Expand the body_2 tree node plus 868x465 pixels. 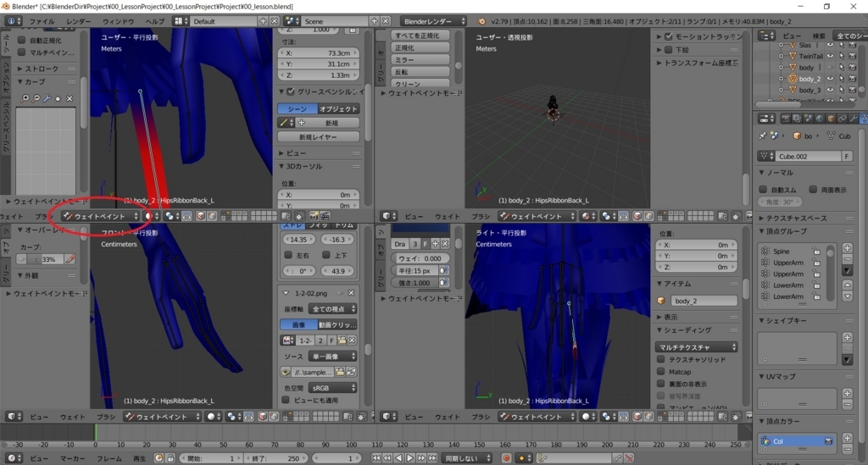[x=781, y=79]
